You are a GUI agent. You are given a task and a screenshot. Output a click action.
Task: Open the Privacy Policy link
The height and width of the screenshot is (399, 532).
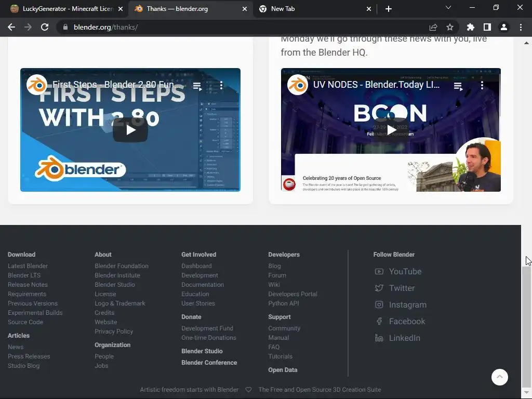pos(114,331)
